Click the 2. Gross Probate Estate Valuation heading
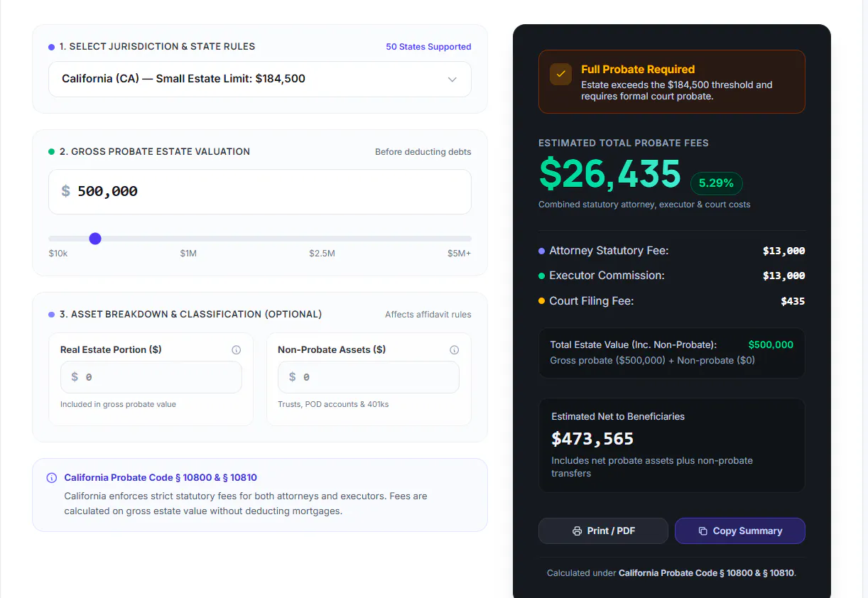Image resolution: width=868 pixels, height=598 pixels. [x=155, y=152]
